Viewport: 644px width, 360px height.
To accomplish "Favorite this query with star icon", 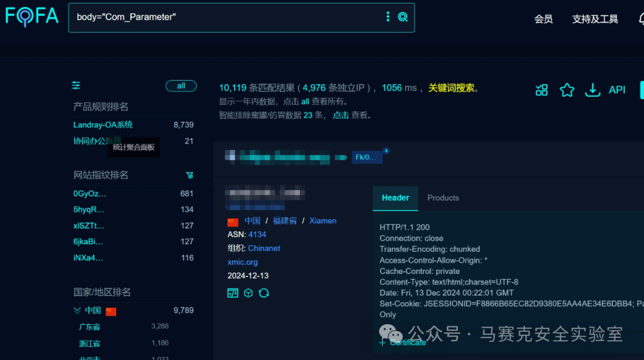I will (x=567, y=90).
